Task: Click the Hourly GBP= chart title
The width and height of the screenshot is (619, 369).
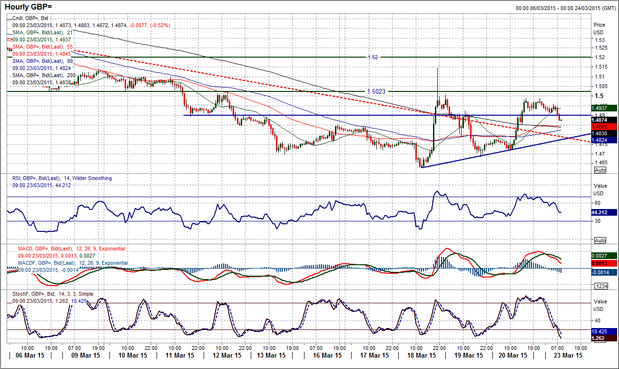Action: point(28,7)
